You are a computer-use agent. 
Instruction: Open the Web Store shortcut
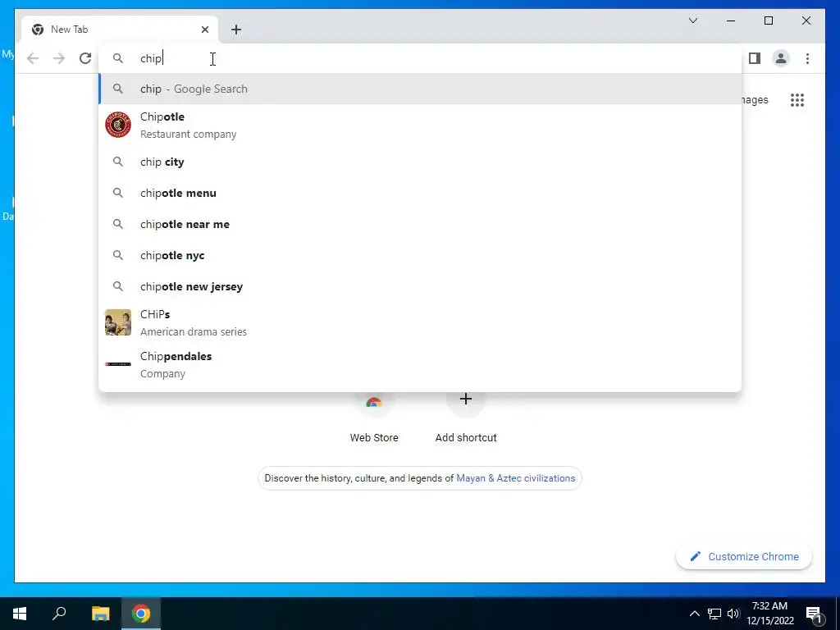(x=374, y=421)
